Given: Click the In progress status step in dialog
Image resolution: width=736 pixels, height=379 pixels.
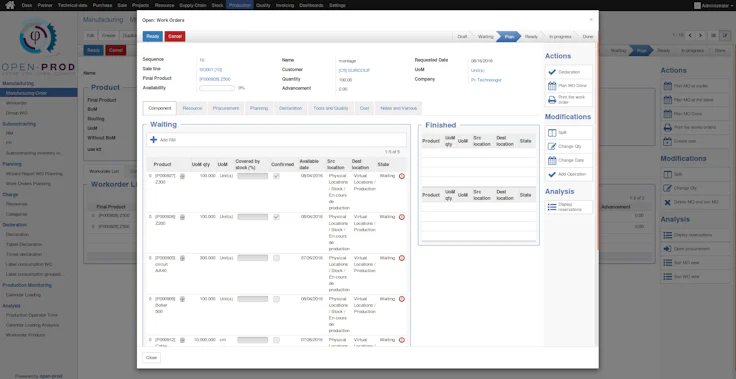Looking at the screenshot, I should (560, 37).
